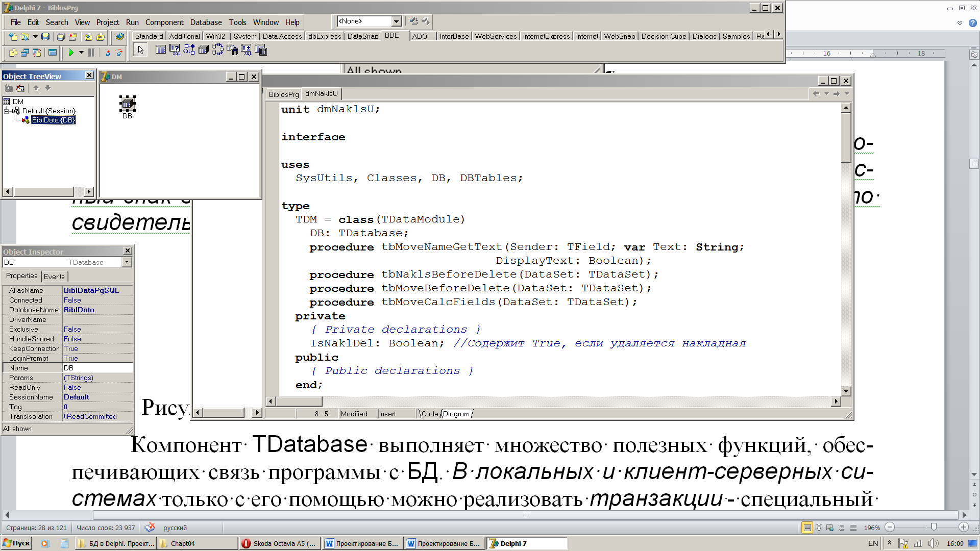Click Remove File from Project icon

pyautogui.click(x=101, y=37)
